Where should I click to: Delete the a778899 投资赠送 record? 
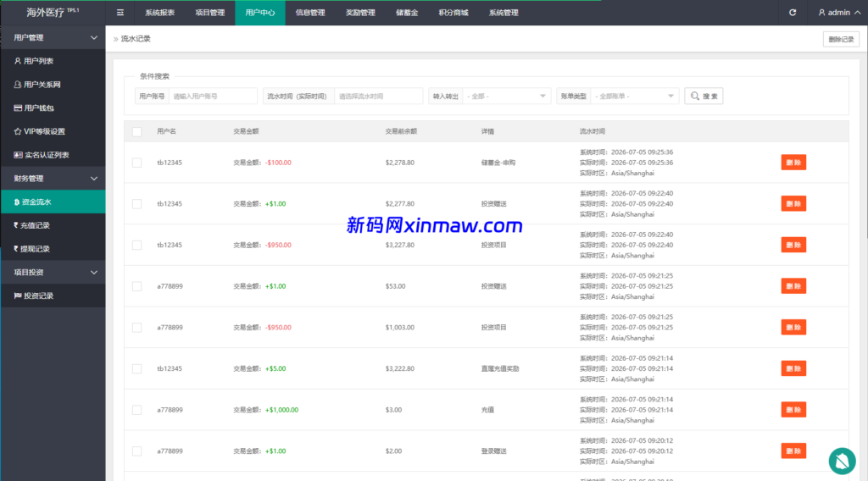[793, 286]
